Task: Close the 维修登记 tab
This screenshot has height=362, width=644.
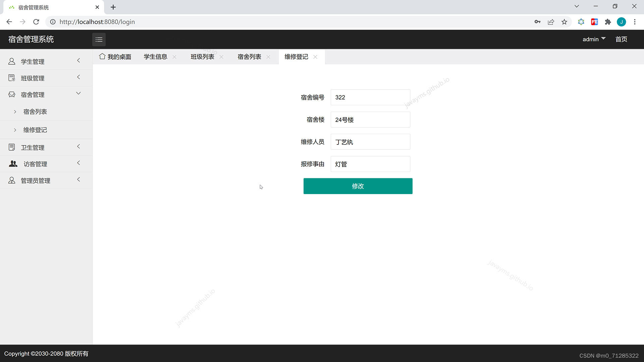Action: [315, 57]
